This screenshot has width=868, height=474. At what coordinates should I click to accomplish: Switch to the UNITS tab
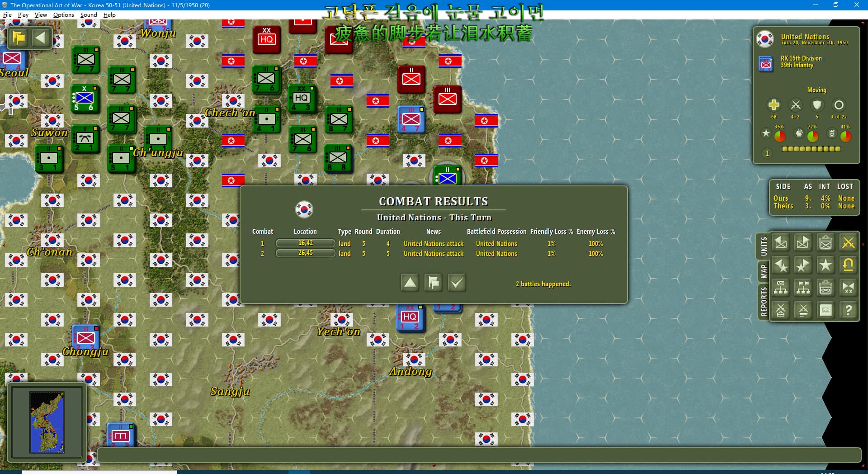coord(764,246)
